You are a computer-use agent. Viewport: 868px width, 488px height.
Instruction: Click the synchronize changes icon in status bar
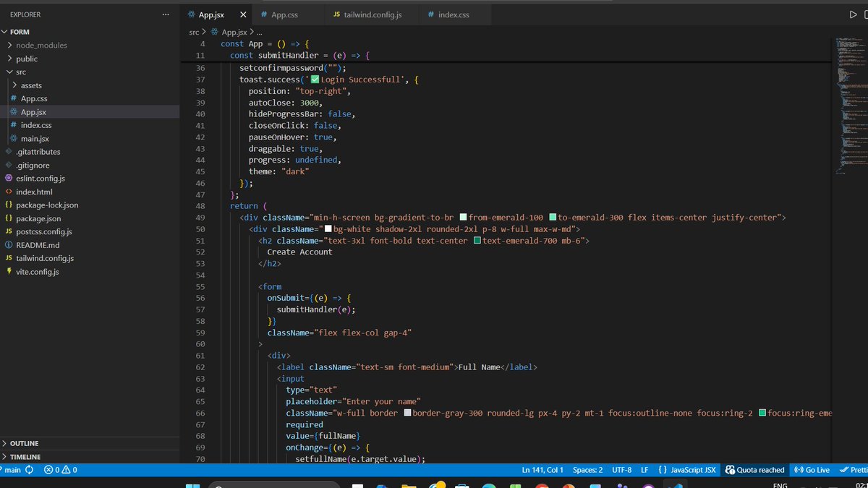click(x=30, y=470)
